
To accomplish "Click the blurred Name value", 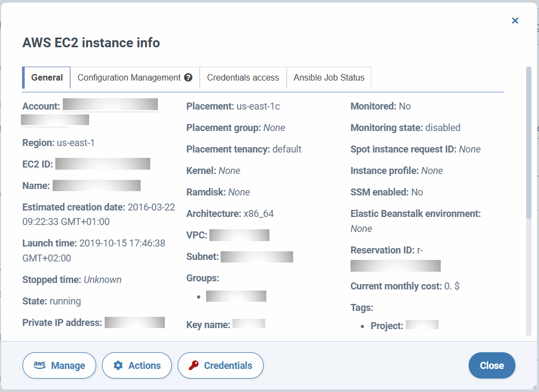I will pyautogui.click(x=97, y=185).
